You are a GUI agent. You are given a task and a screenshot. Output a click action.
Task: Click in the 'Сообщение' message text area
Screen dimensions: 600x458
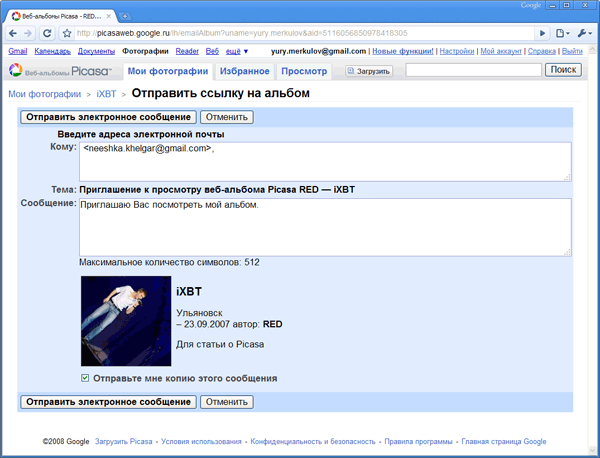(325, 227)
